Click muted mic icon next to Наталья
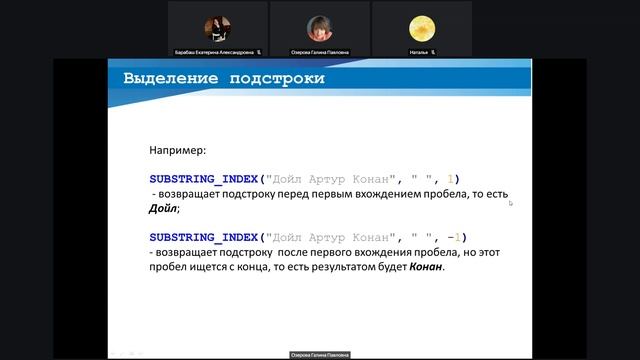Image resolution: width=640 pixels, height=360 pixels. (x=433, y=52)
